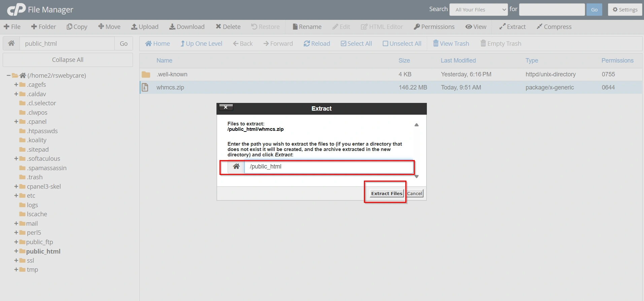Sort by Type column header
Image resolution: width=644 pixels, height=301 pixels.
pyautogui.click(x=532, y=61)
